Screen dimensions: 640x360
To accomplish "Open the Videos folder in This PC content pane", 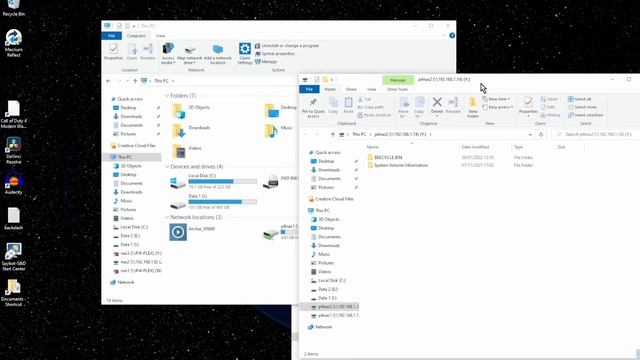I will pos(187,151).
